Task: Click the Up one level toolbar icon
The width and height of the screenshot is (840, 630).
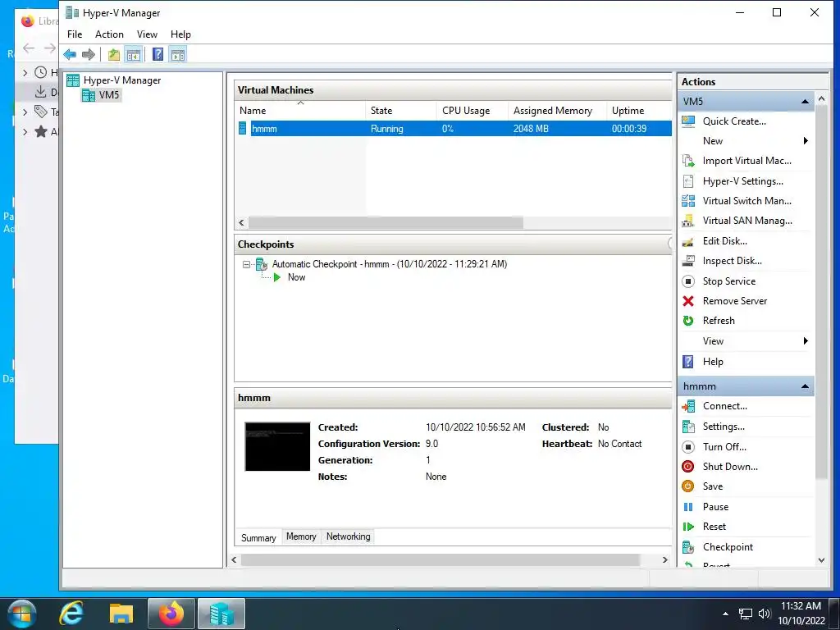Action: [113, 54]
